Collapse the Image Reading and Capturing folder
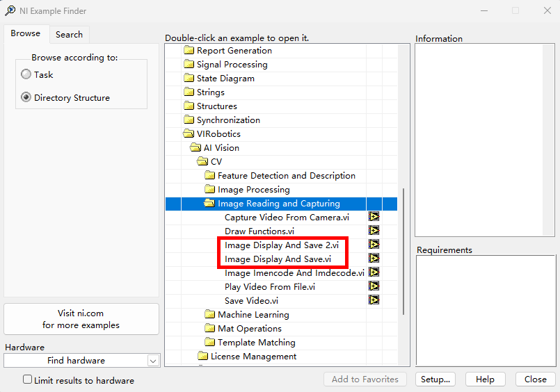The width and height of the screenshot is (560, 392). pos(209,204)
